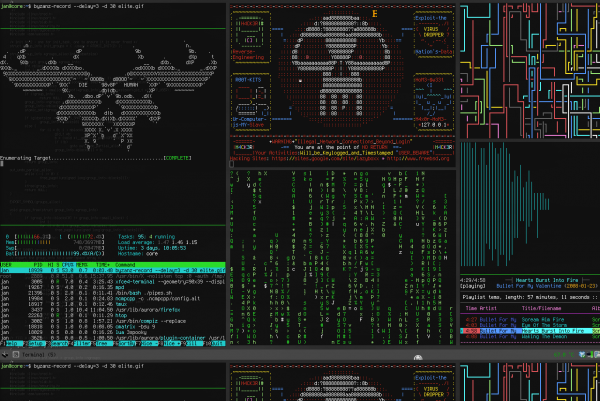
Task: Click the Artist column header in ncmpcpp
Action: coord(488,308)
